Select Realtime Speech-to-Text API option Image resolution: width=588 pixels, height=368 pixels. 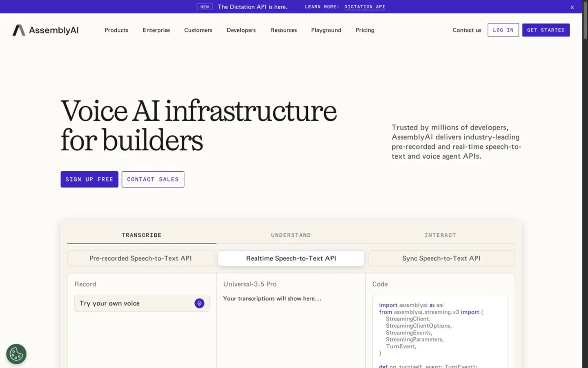[291, 258]
